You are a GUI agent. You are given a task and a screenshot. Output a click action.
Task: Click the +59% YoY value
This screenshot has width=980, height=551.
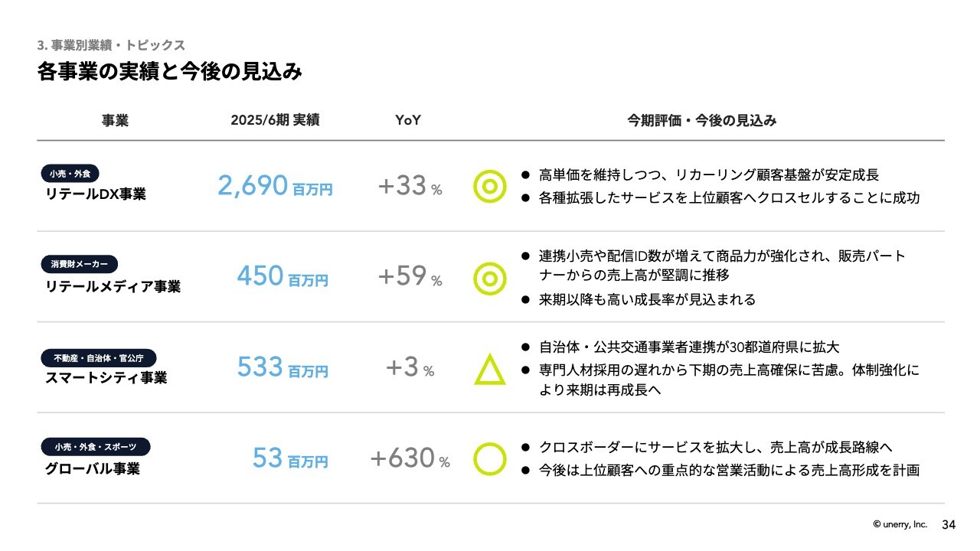410,276
